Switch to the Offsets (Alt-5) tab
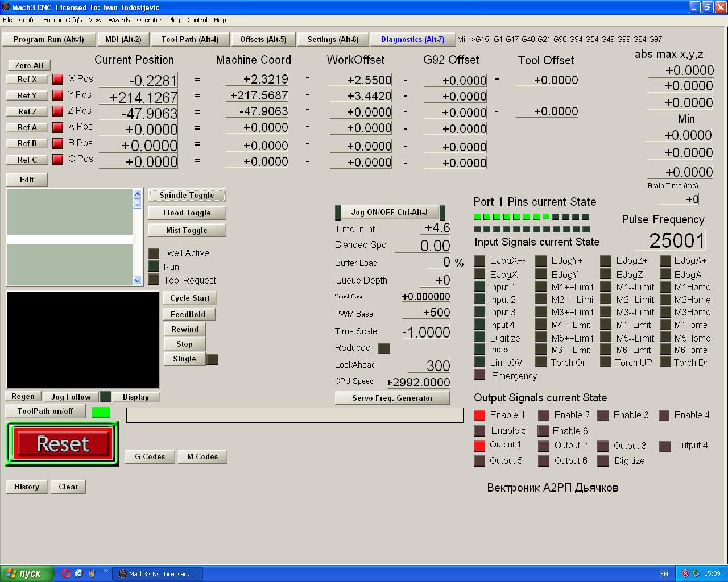The width and height of the screenshot is (728, 582). [263, 39]
